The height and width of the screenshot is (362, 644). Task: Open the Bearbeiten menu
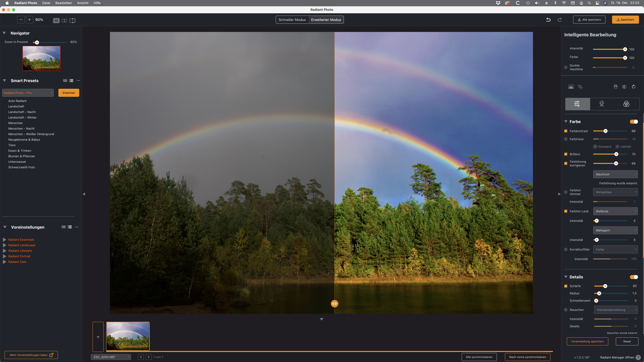pyautogui.click(x=64, y=3)
